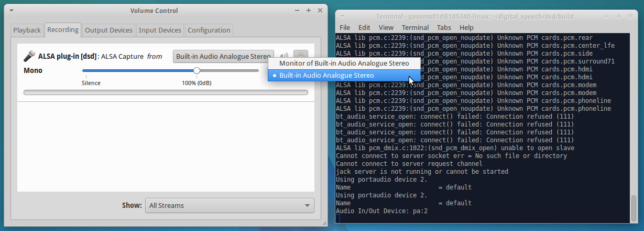Click the 'cards.pcm.surround71' terminal line

(x=475, y=61)
